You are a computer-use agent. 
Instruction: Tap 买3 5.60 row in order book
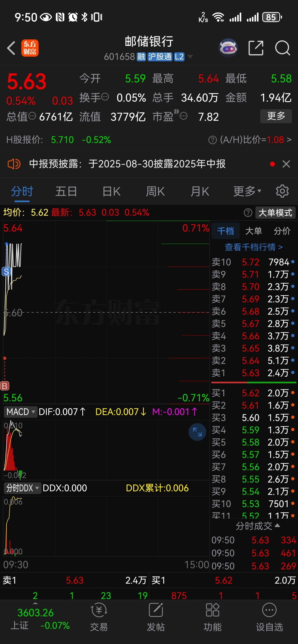(253, 417)
